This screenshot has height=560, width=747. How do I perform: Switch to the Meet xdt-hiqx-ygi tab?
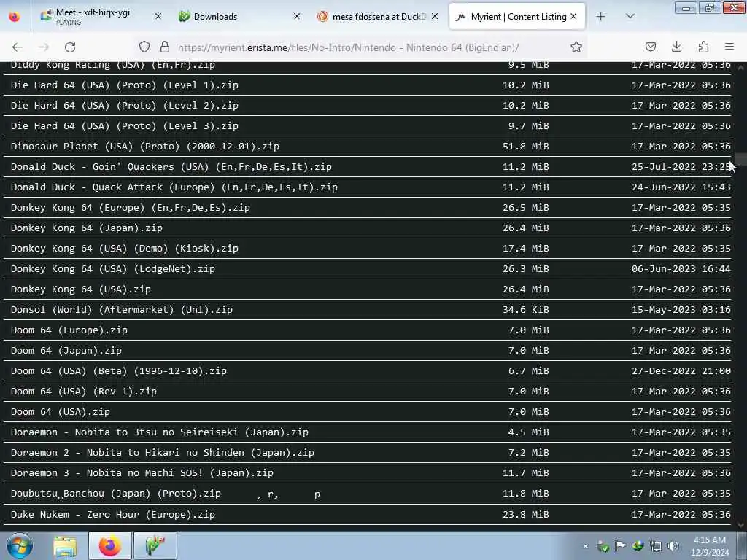click(100, 17)
